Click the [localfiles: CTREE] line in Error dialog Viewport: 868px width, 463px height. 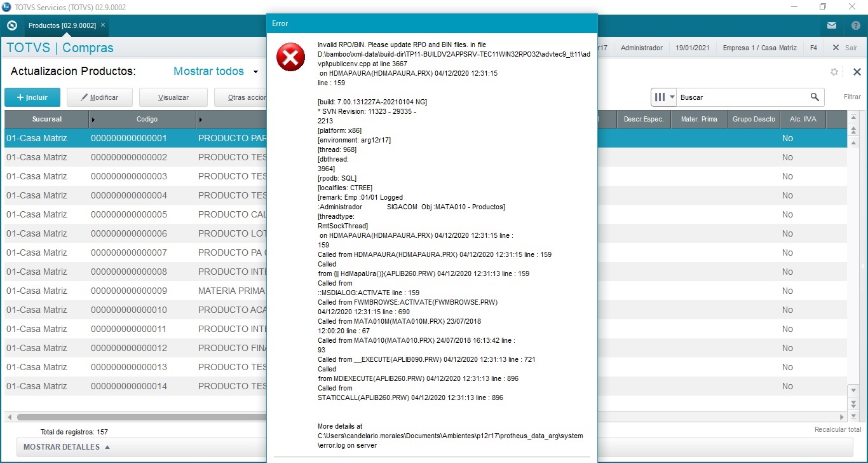pyautogui.click(x=345, y=188)
